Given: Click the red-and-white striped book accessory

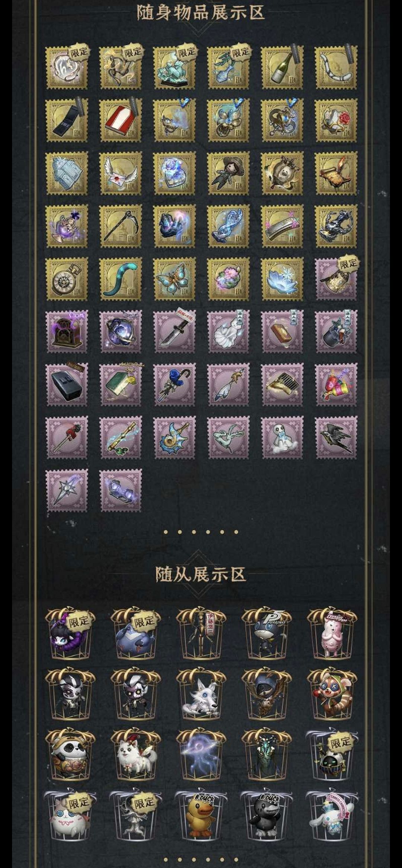Looking at the screenshot, I should [121, 120].
